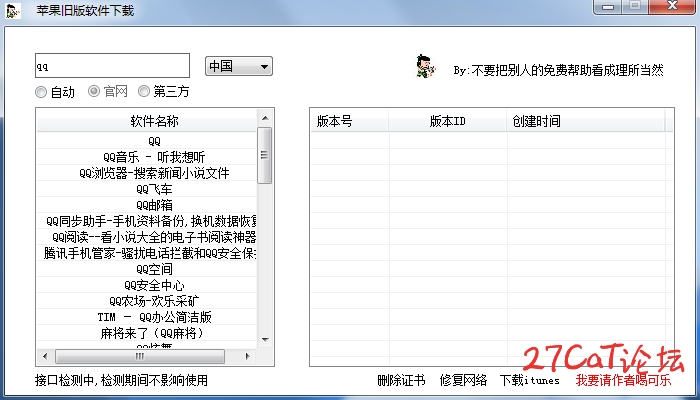Click the 创建时间 column header
Viewport: 700px width, 400px height.
coord(586,121)
